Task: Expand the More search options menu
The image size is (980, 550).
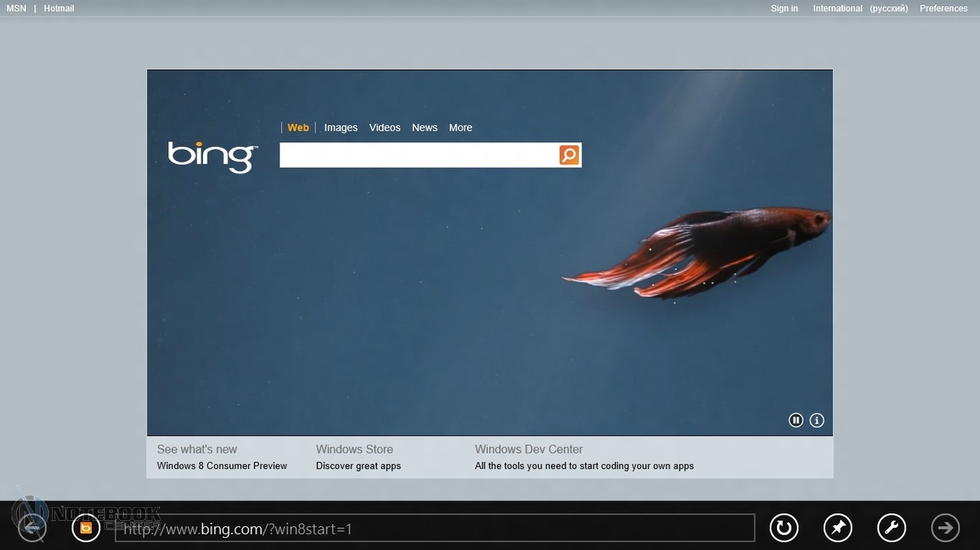Action: tap(460, 128)
